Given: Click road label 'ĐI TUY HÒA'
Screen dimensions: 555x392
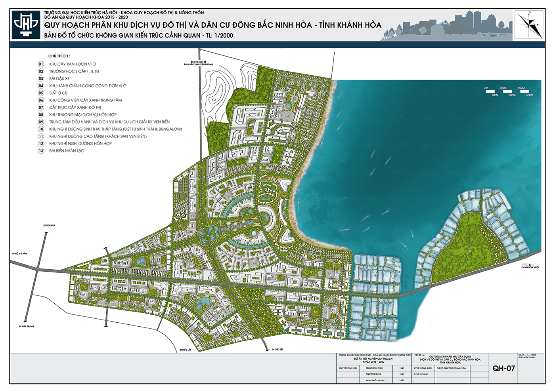Looking at the screenshot, I should click(x=50, y=225).
